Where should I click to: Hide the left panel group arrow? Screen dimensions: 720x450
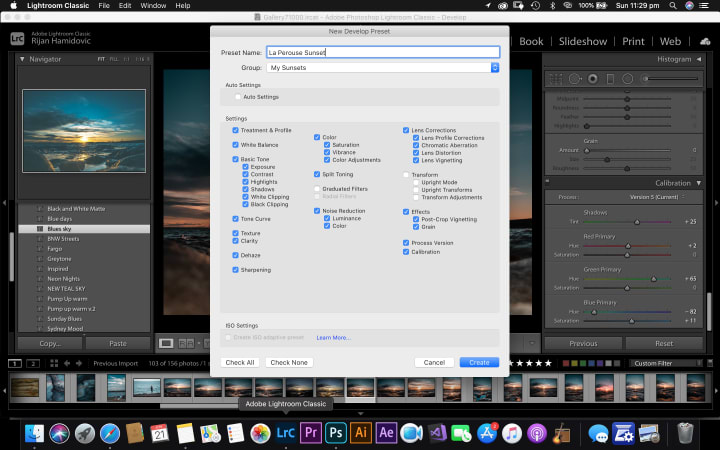(x=4, y=202)
